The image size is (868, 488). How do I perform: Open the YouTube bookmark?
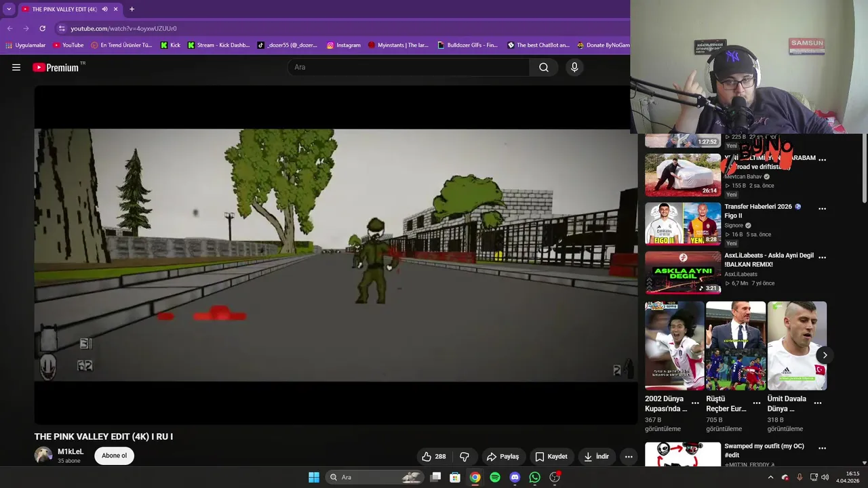pyautogui.click(x=68, y=45)
